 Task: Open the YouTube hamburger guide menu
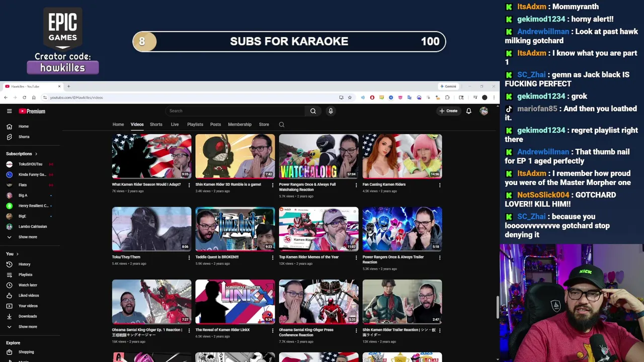[x=9, y=111]
